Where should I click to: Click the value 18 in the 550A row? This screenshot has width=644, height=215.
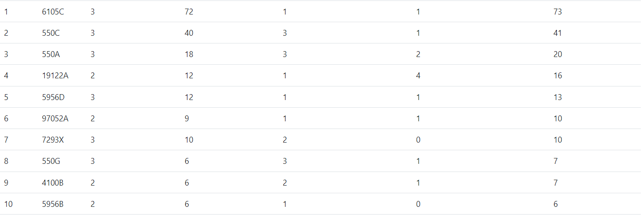[189, 54]
